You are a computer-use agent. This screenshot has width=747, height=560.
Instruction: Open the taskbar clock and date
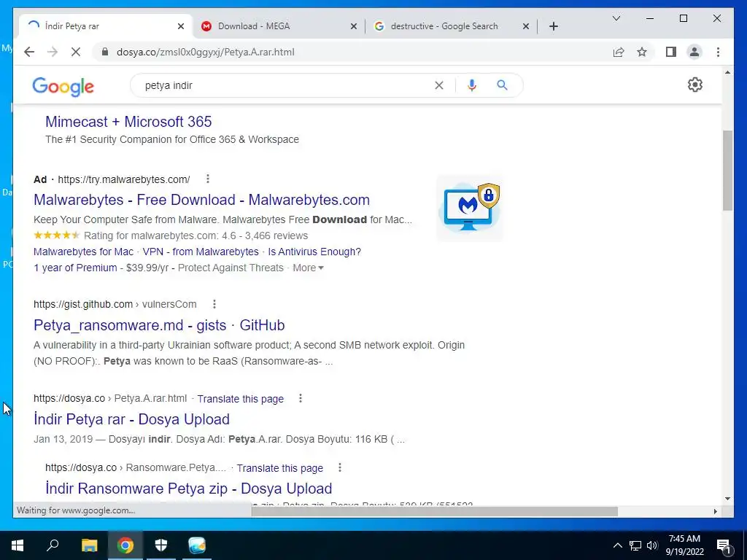pyautogui.click(x=684, y=545)
